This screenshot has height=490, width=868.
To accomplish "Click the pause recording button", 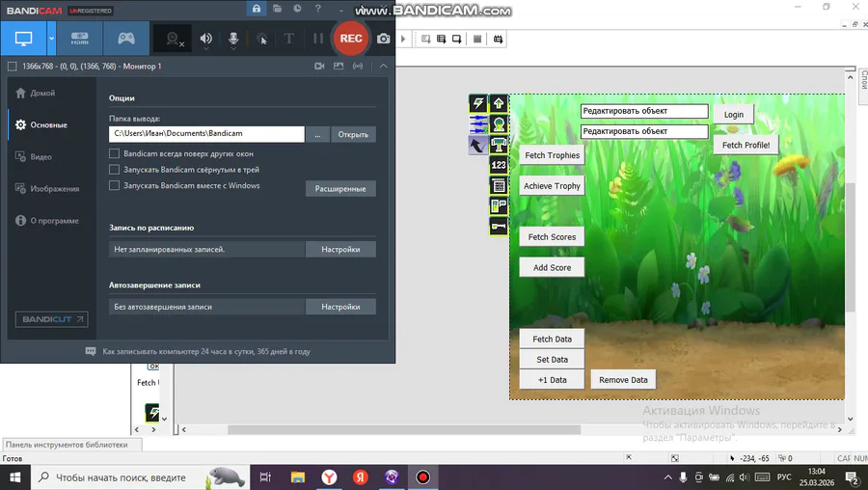I will (317, 39).
